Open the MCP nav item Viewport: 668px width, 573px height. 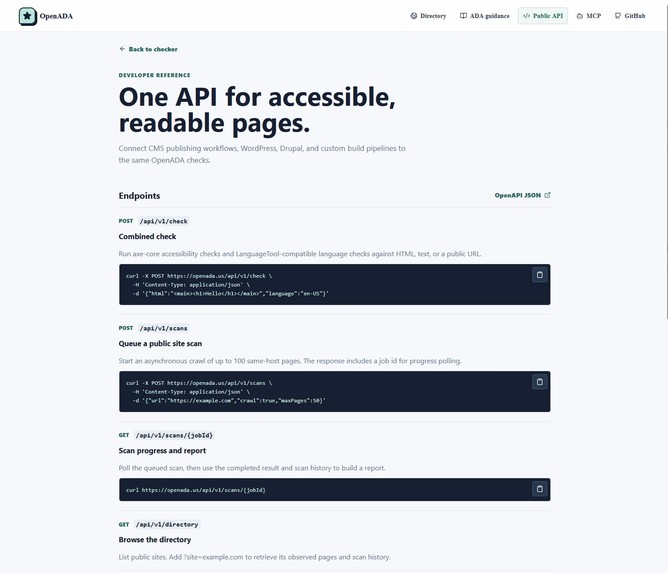[x=589, y=16]
